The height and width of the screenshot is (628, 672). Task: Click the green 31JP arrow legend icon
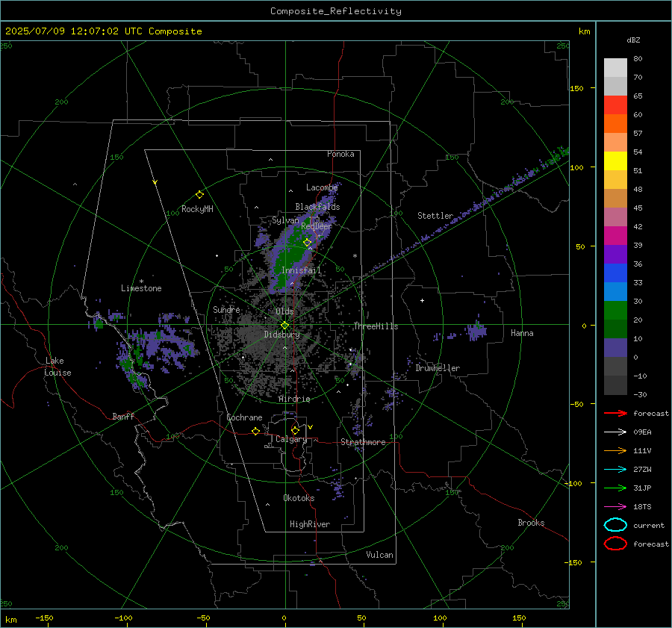pos(615,488)
